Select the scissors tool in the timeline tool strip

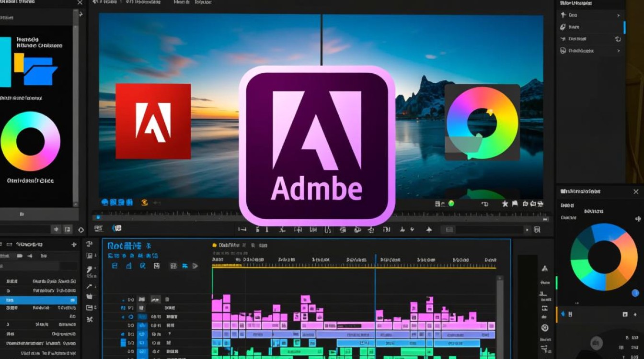click(89, 319)
